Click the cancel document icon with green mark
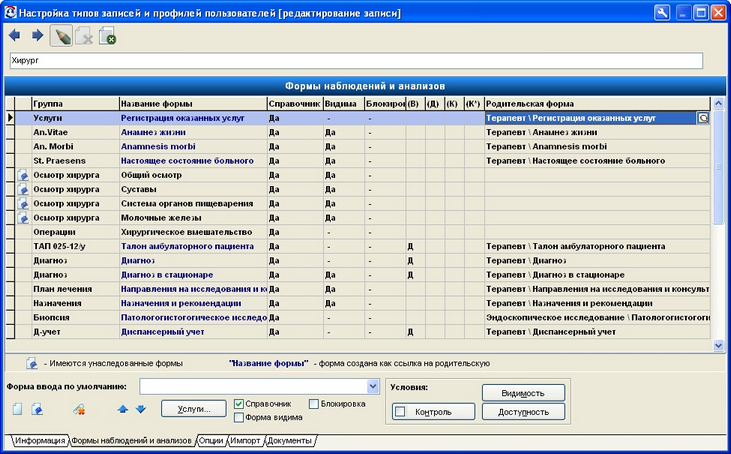Viewport: 731px width, 454px height. [x=107, y=36]
